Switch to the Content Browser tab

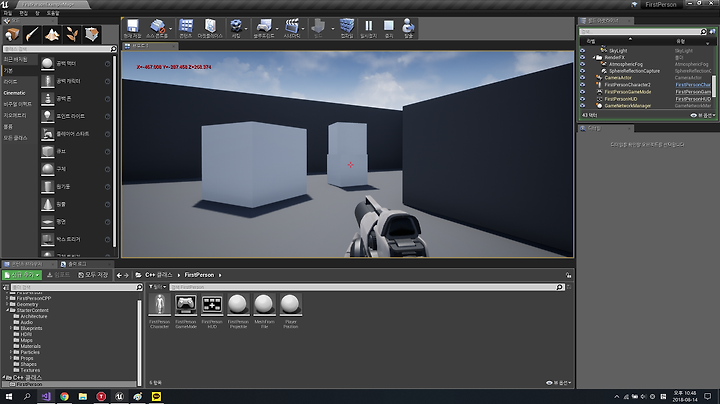tap(27, 264)
